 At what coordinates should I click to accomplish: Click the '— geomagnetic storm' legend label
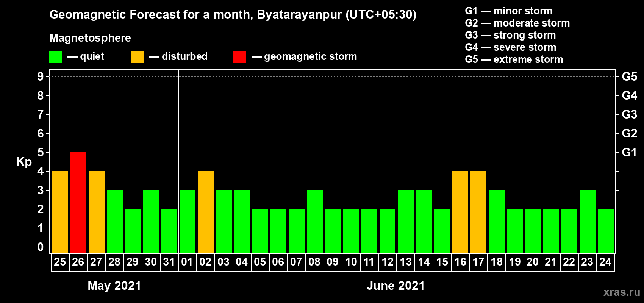(304, 57)
